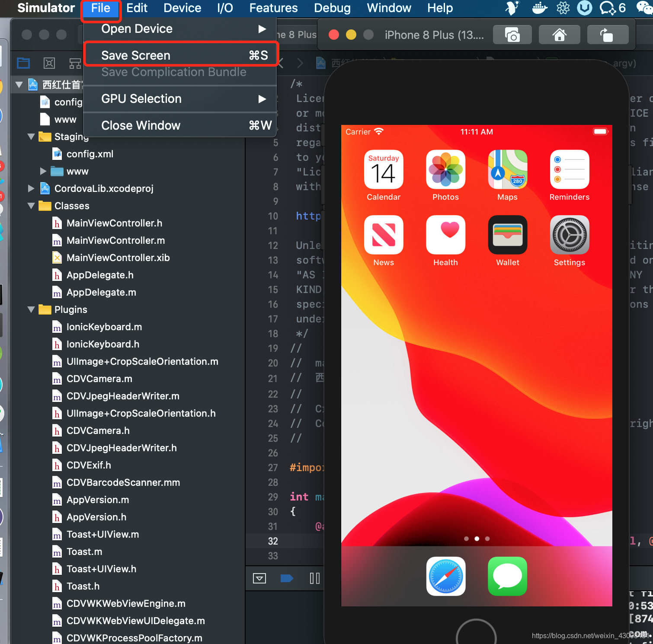This screenshot has width=653, height=644.
Task: Select MainViewController.h in the navigator
Action: coord(114,223)
